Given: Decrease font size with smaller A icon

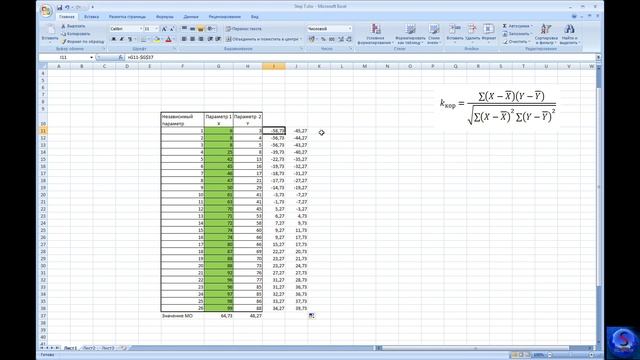Looking at the screenshot, I should coord(172,29).
